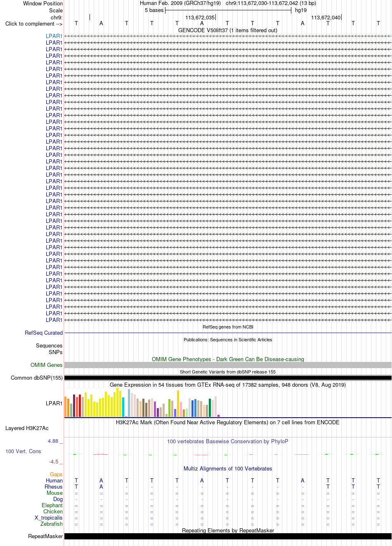Click the 'Chicken' alignment row label
Image resolution: width=392 pixels, height=546 pixels.
coord(53,511)
